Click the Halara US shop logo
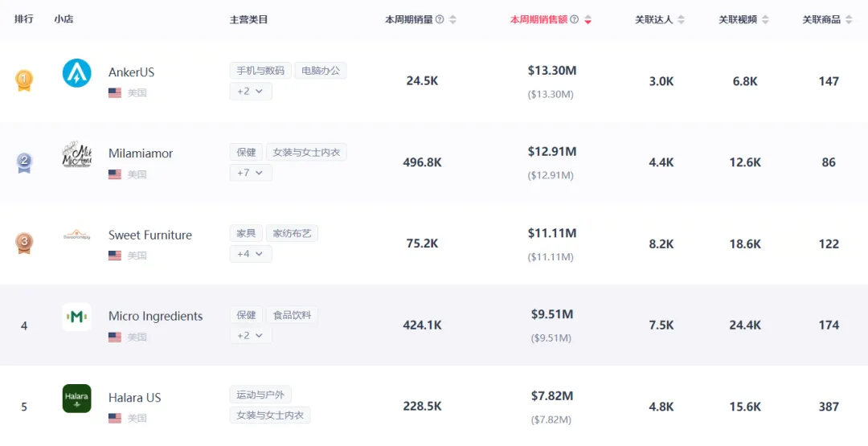This screenshot has height=446, width=868. pos(77,399)
